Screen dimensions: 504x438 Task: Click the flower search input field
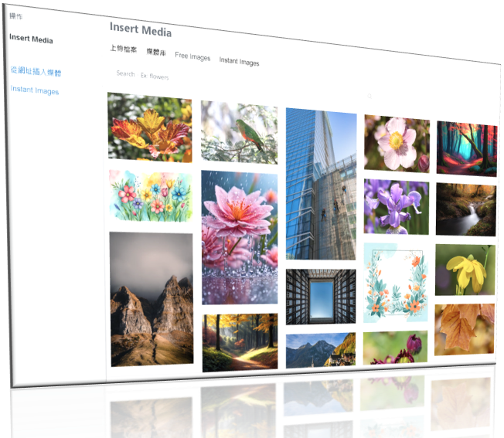coord(155,76)
